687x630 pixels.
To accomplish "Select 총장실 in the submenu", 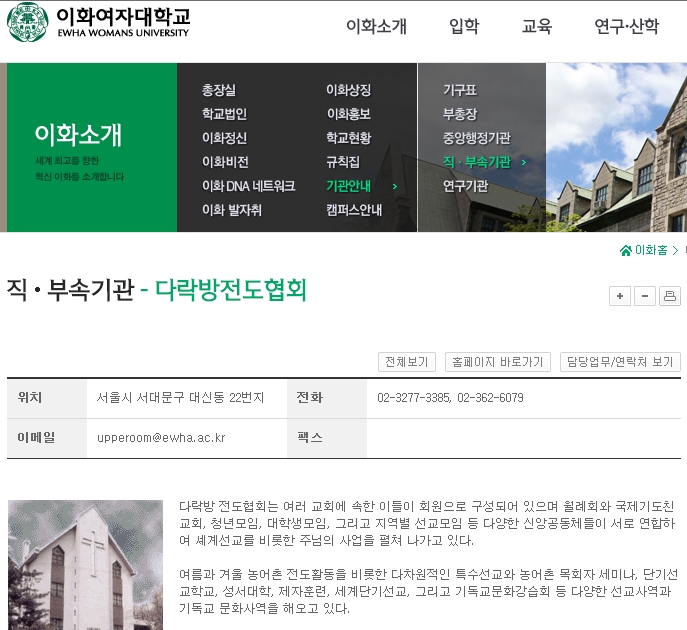I will [x=219, y=90].
